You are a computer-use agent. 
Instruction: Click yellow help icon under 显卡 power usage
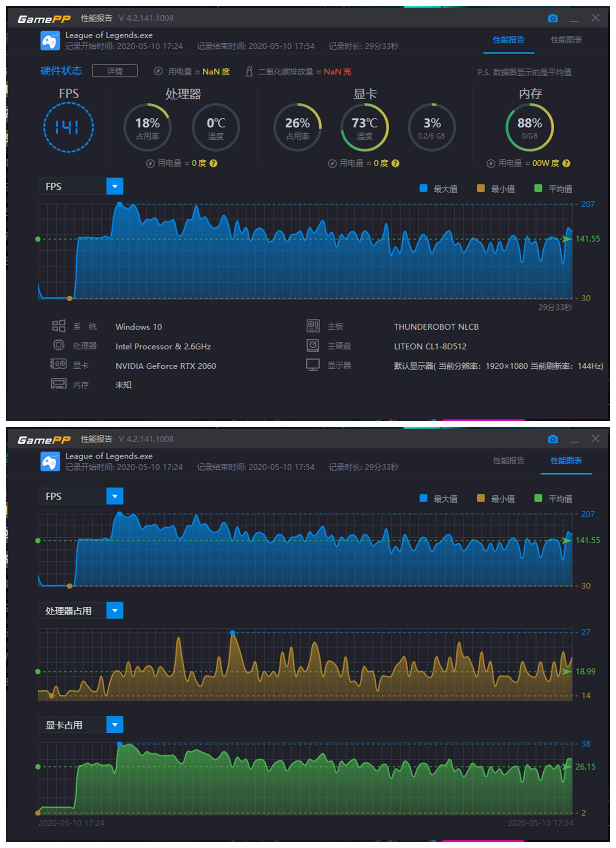[396, 163]
